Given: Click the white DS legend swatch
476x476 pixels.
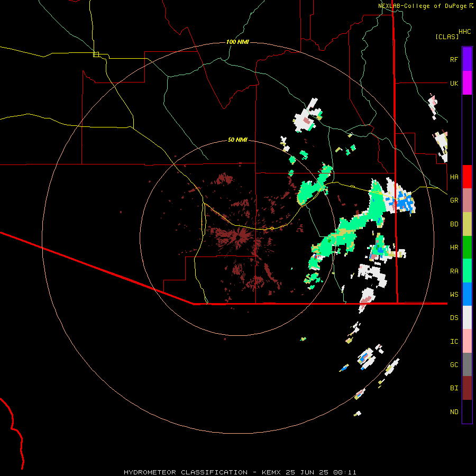Looking at the screenshot, I should point(467,317).
